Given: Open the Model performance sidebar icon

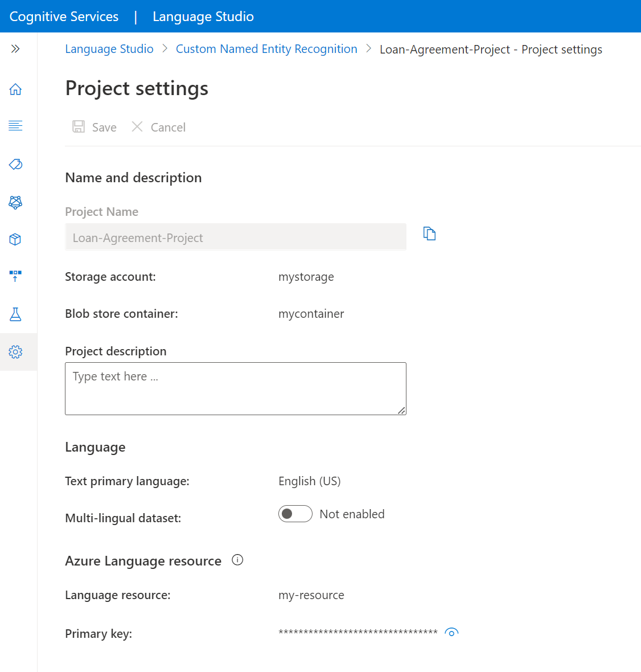Looking at the screenshot, I should [x=15, y=239].
